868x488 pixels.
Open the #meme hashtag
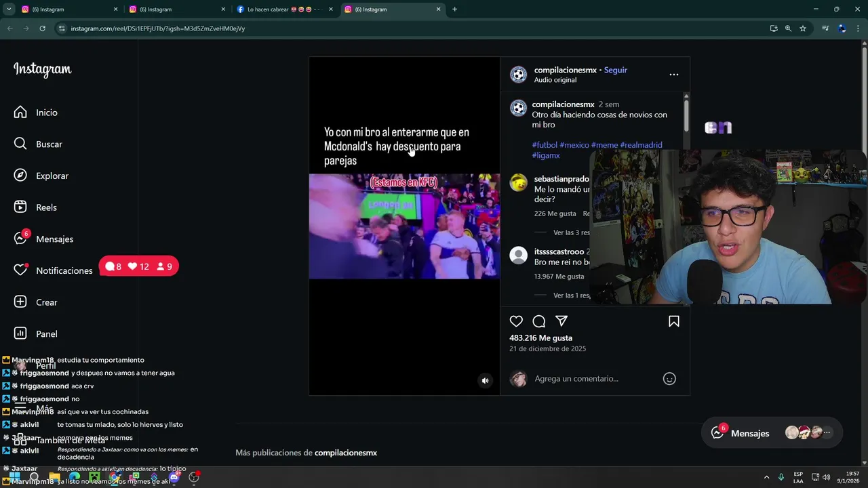(604, 145)
